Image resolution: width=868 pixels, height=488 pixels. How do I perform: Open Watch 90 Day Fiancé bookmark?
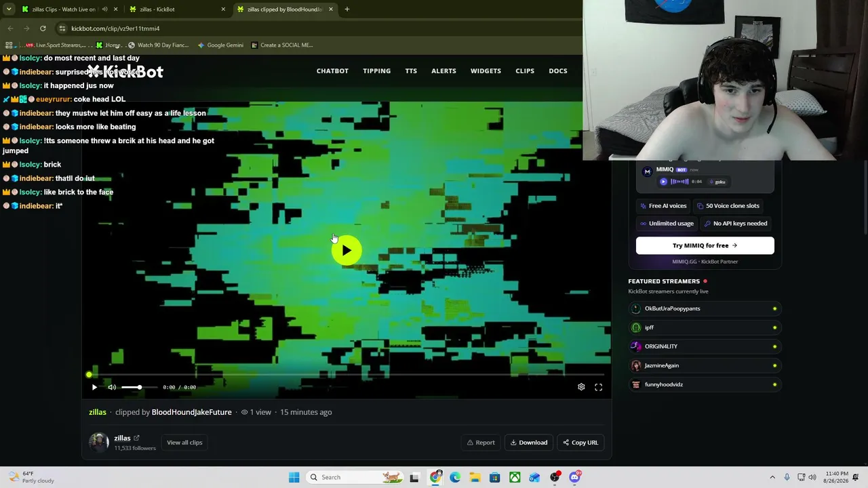tap(158, 45)
